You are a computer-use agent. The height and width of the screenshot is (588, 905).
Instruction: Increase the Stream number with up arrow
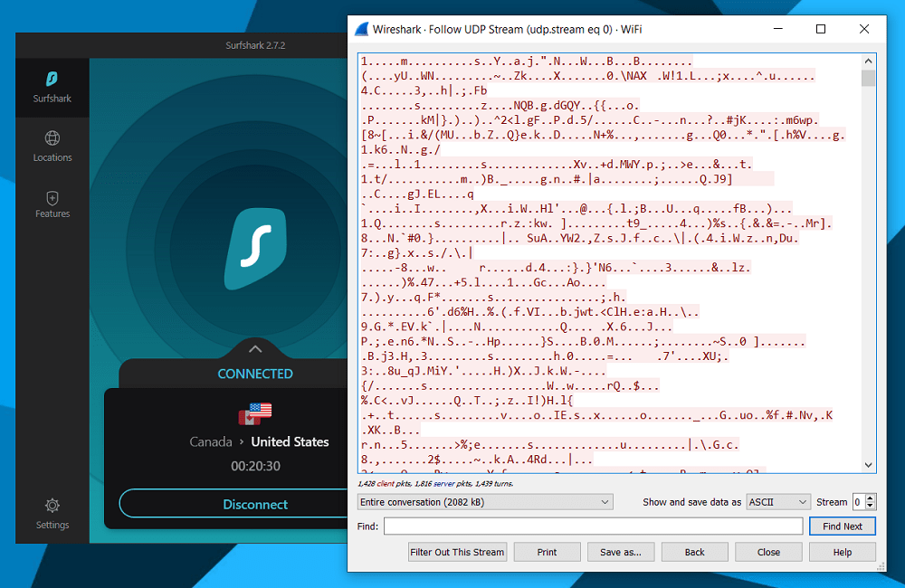coord(871,498)
